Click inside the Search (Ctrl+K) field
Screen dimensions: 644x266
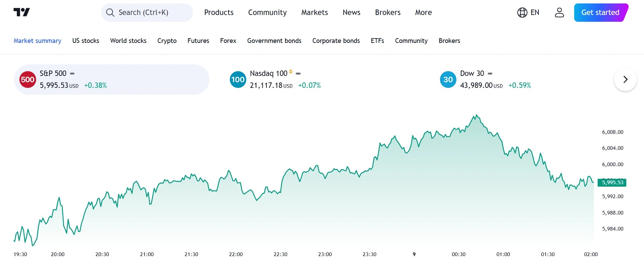pyautogui.click(x=150, y=13)
